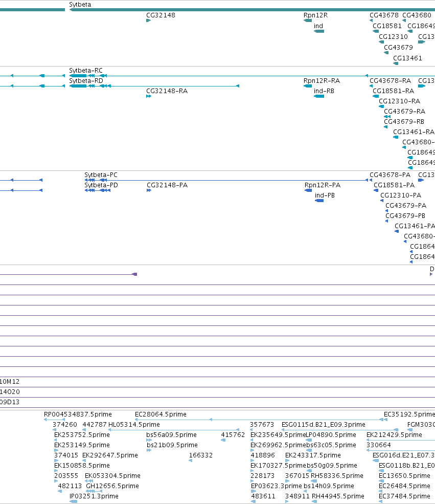Open the 330664 feature label
Viewport: 435px width, 504px height.
pos(378,445)
